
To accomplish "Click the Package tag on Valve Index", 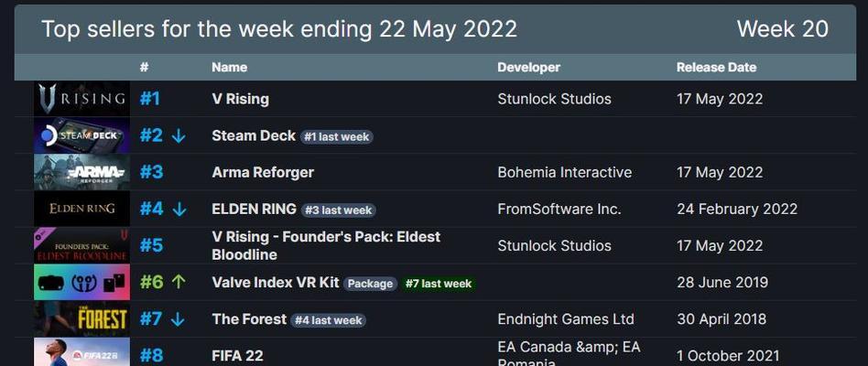I will pyautogui.click(x=370, y=284).
